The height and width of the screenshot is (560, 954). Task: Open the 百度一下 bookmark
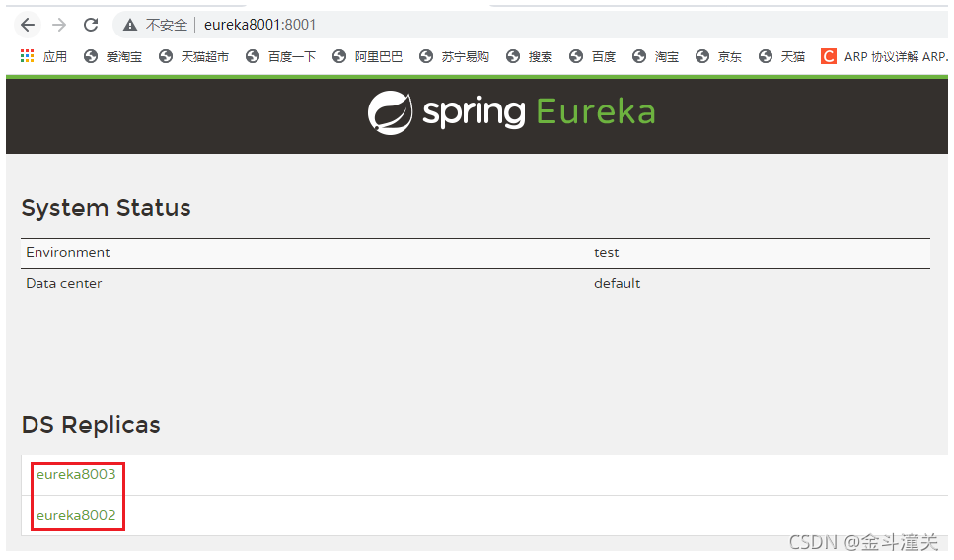(x=280, y=56)
